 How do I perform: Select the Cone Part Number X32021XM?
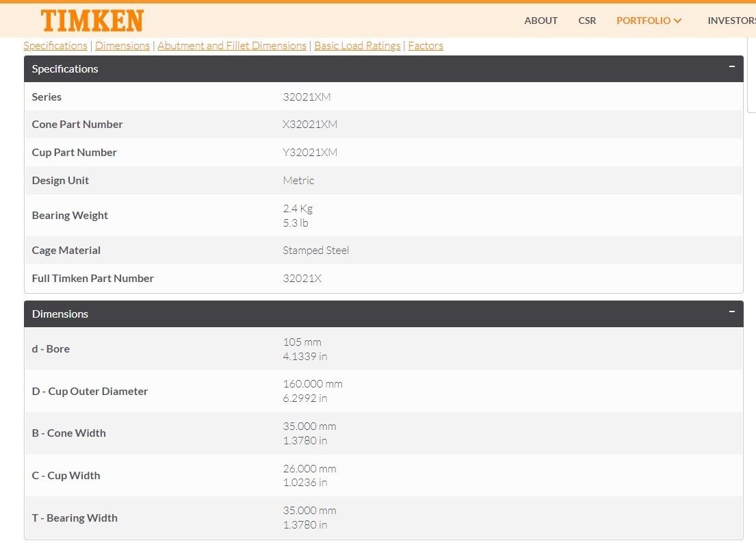coord(310,125)
